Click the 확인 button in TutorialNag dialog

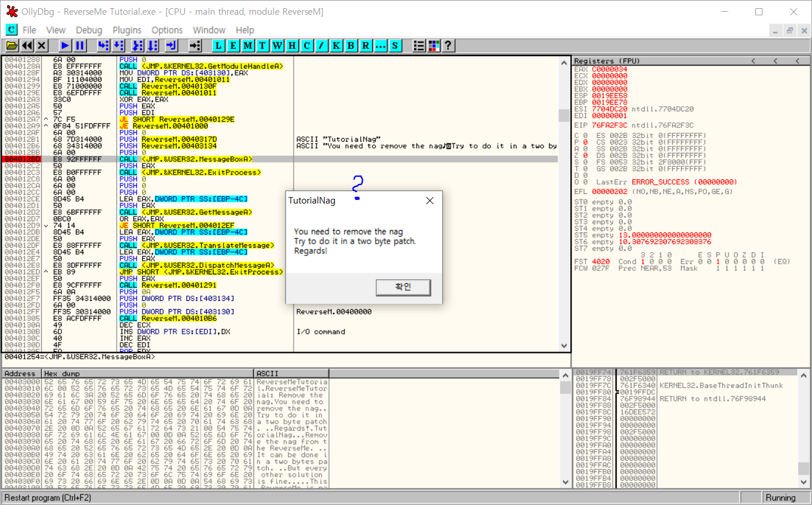coord(403,287)
